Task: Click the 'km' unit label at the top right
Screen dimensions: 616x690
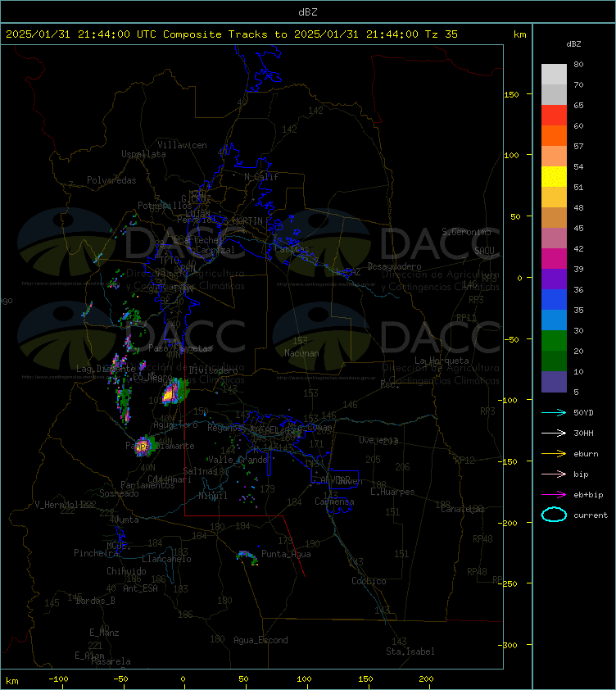Action: point(519,34)
